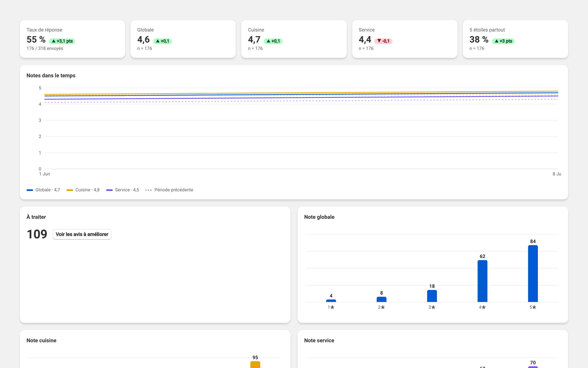The width and height of the screenshot is (588, 368).
Task: Click the "1★" axis label in Note globale
Action: pyautogui.click(x=331, y=307)
